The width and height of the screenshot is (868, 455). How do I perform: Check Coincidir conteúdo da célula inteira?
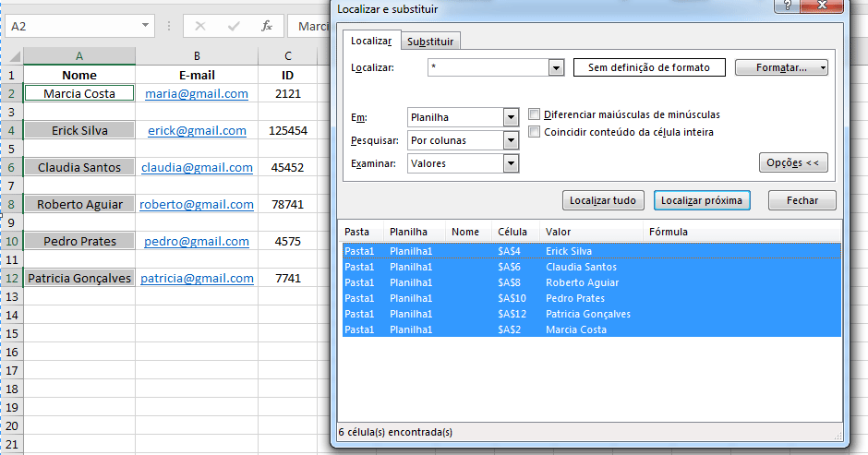pyautogui.click(x=535, y=132)
